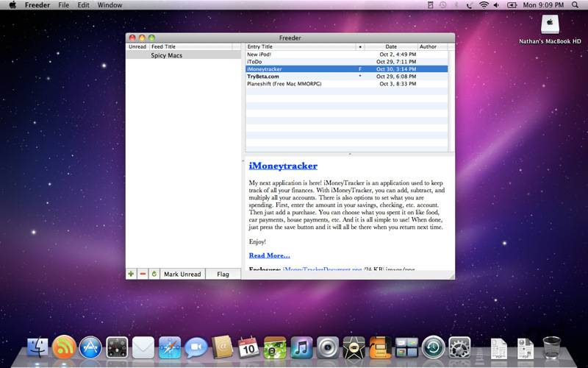Click the Oct 29, 7:11 PM date cell
Image resolution: width=588 pixels, height=368 pixels.
coord(396,62)
